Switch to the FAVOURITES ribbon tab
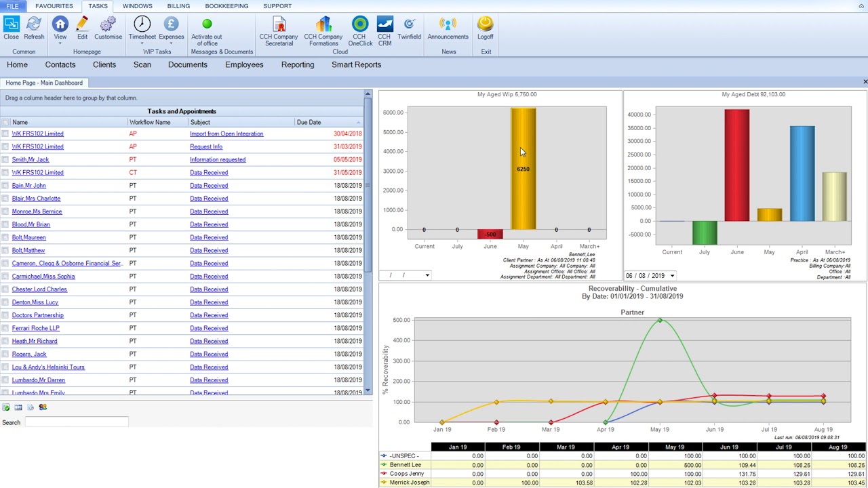 [54, 6]
